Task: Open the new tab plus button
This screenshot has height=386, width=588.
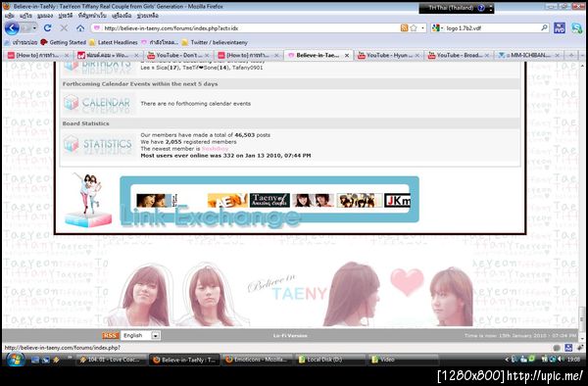Action: 571,55
